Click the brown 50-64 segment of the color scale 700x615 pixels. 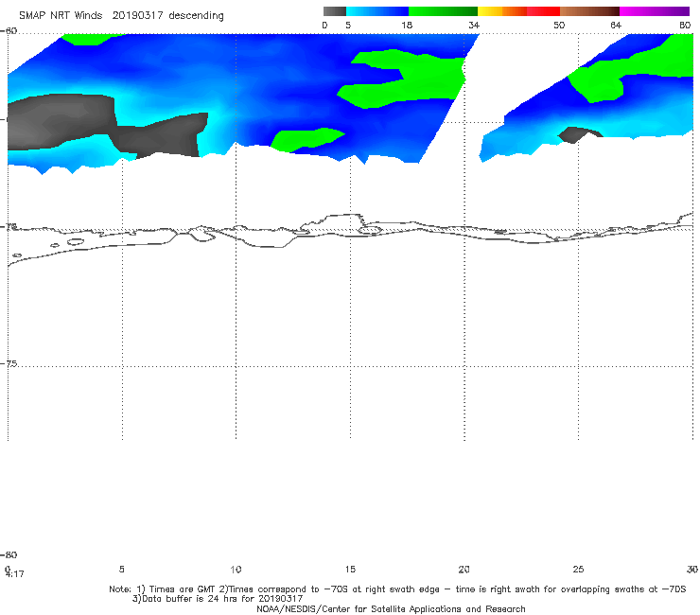[x=589, y=11]
